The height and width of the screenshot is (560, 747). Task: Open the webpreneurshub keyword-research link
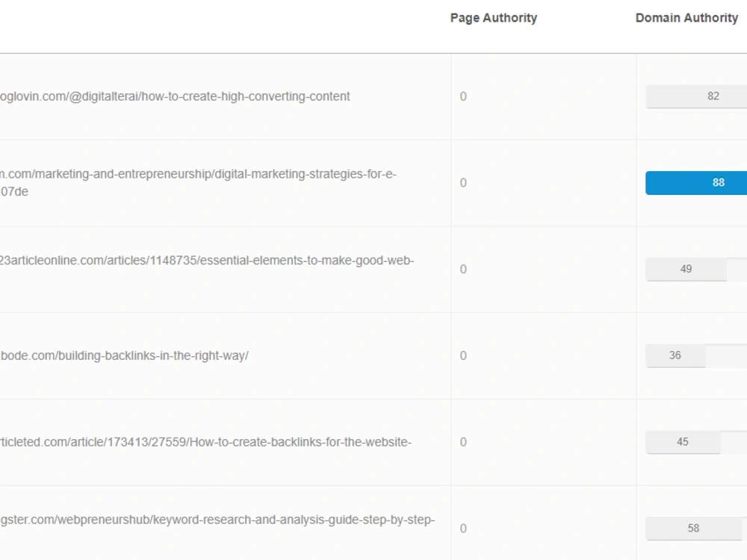[217, 520]
